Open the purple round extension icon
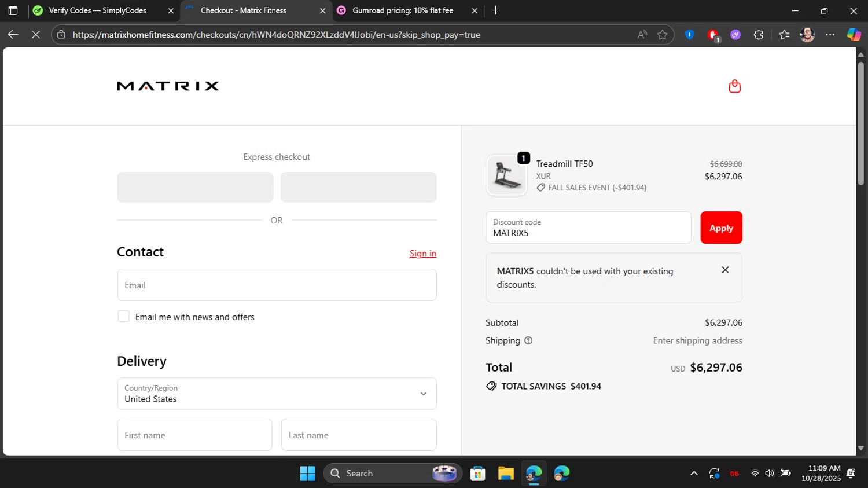The width and height of the screenshot is (868, 488). [x=735, y=35]
